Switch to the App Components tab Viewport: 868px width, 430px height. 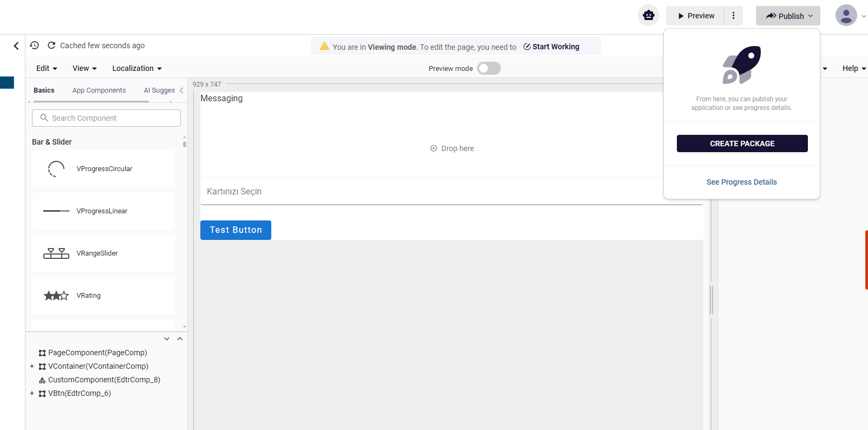[x=99, y=90]
